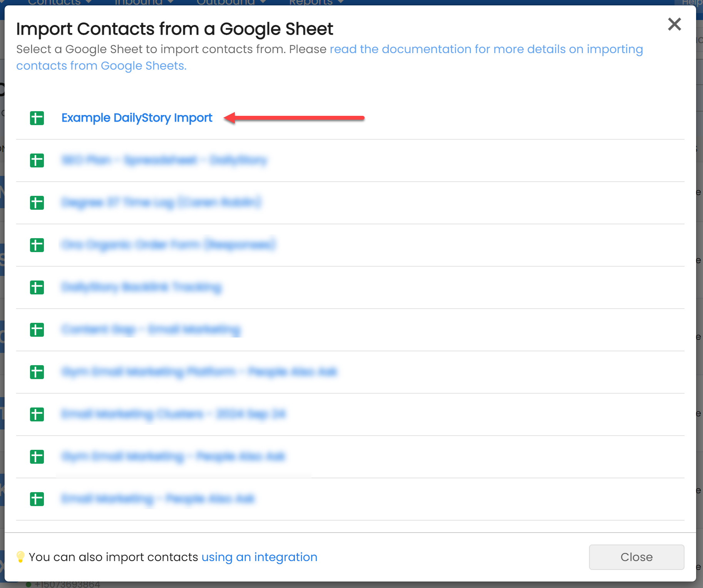The image size is (703, 588).
Task: Open the documentation link about importing from Google Sheets
Action: [330, 57]
